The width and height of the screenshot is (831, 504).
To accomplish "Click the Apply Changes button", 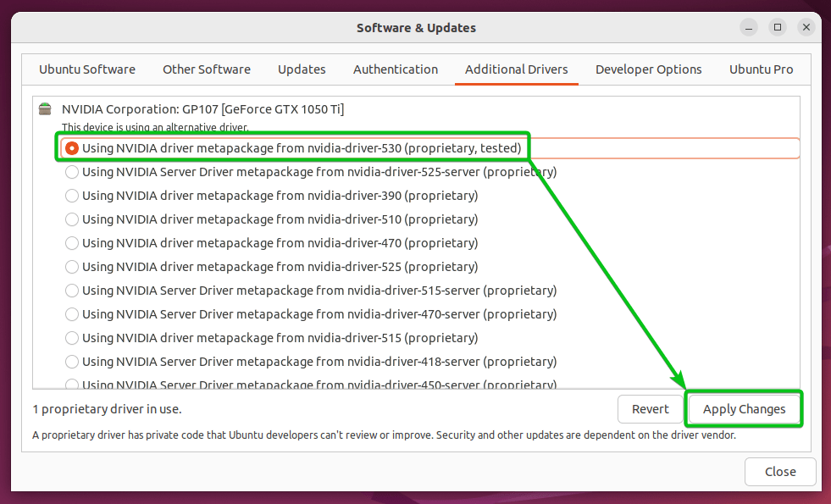I will [744, 409].
